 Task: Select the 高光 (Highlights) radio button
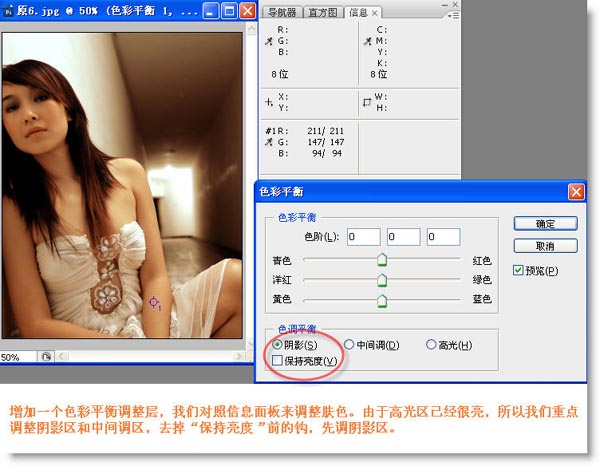[x=432, y=345]
